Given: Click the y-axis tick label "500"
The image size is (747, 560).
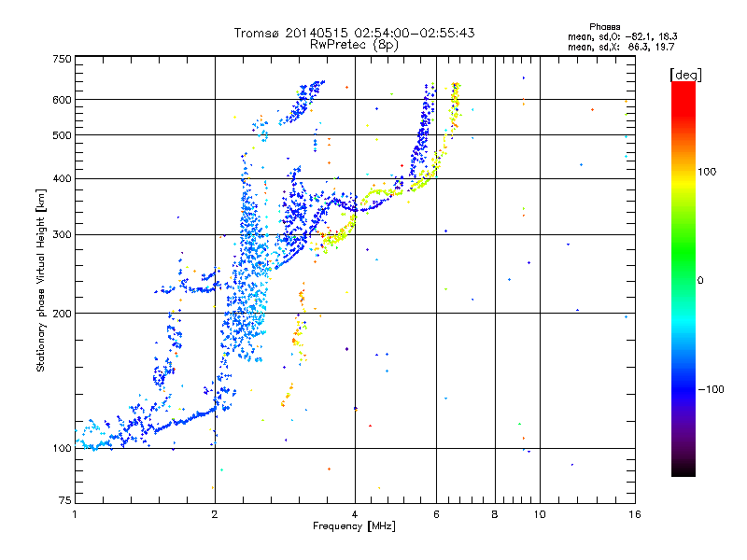Looking at the screenshot, I should click(x=62, y=135).
